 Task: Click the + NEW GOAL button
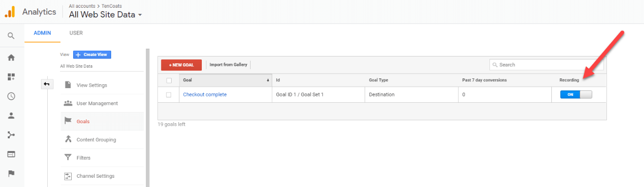click(181, 65)
